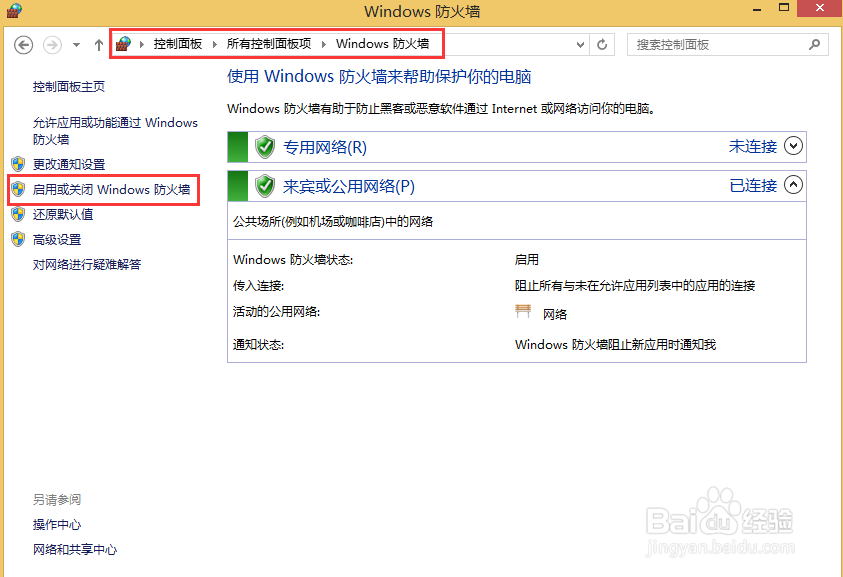Click the 未连接 status text
This screenshot has height=577, width=843.
click(753, 146)
